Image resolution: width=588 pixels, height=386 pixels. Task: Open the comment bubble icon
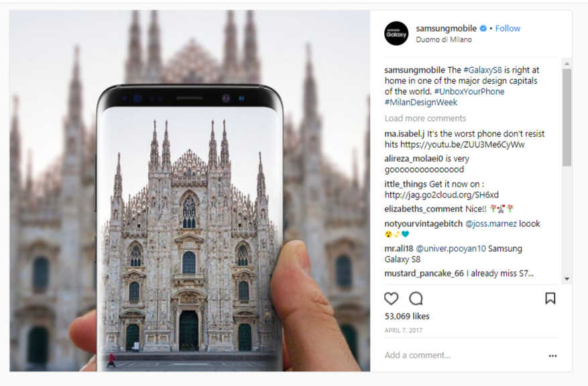click(x=416, y=299)
